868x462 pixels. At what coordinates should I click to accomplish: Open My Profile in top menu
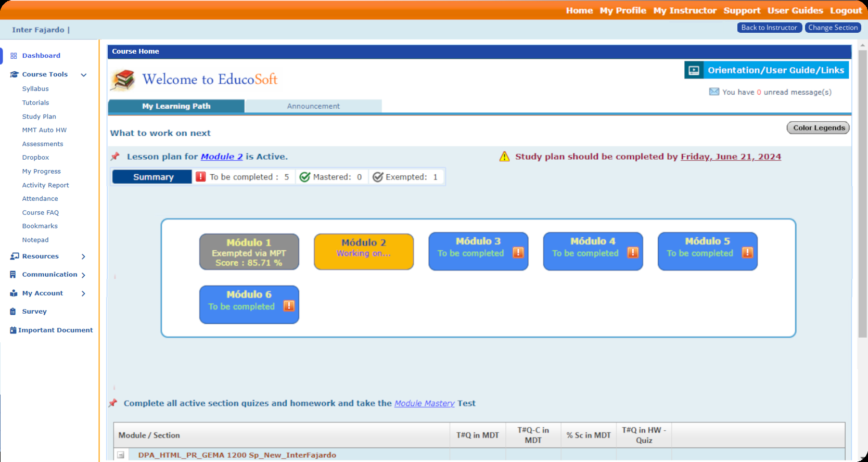point(622,10)
